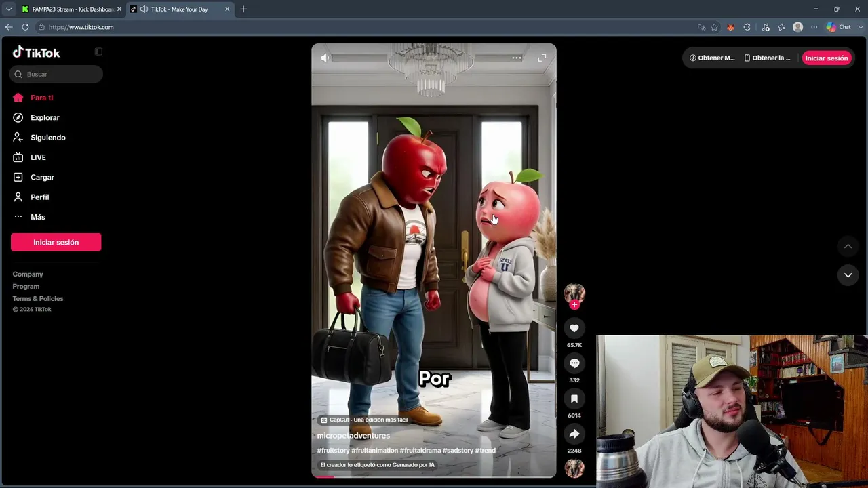Screen dimensions: 868x488
Task: Click the CapCut editing tag
Action: (x=364, y=420)
